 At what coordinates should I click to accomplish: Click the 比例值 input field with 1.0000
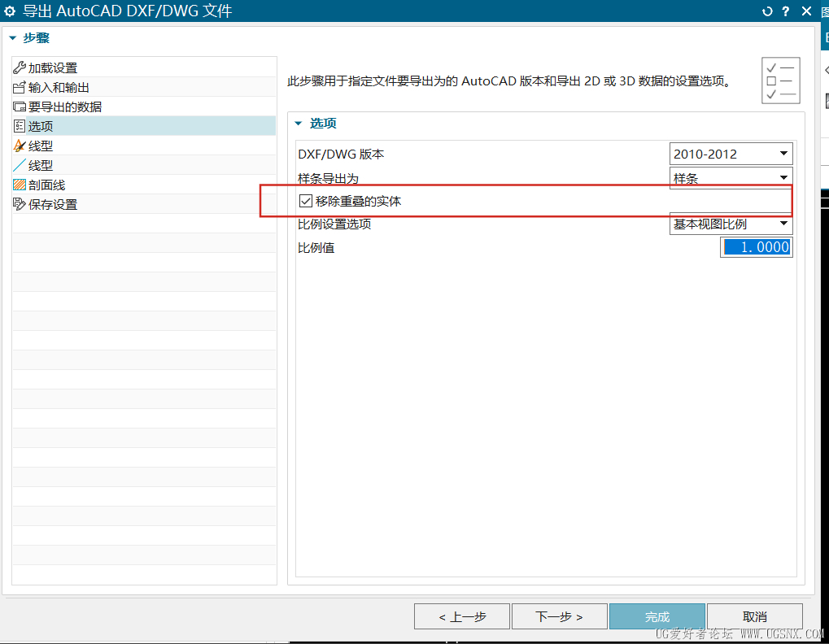coord(757,247)
